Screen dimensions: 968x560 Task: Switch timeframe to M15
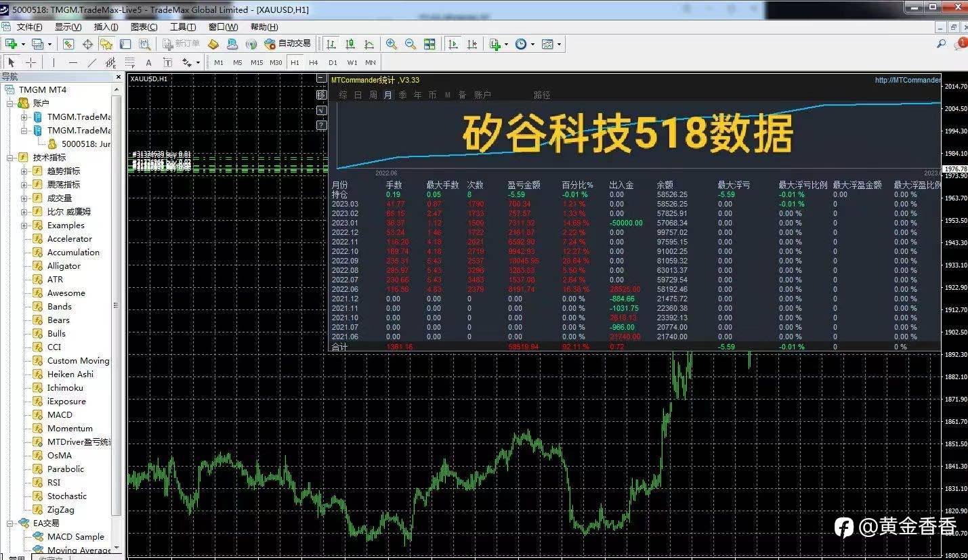[256, 62]
